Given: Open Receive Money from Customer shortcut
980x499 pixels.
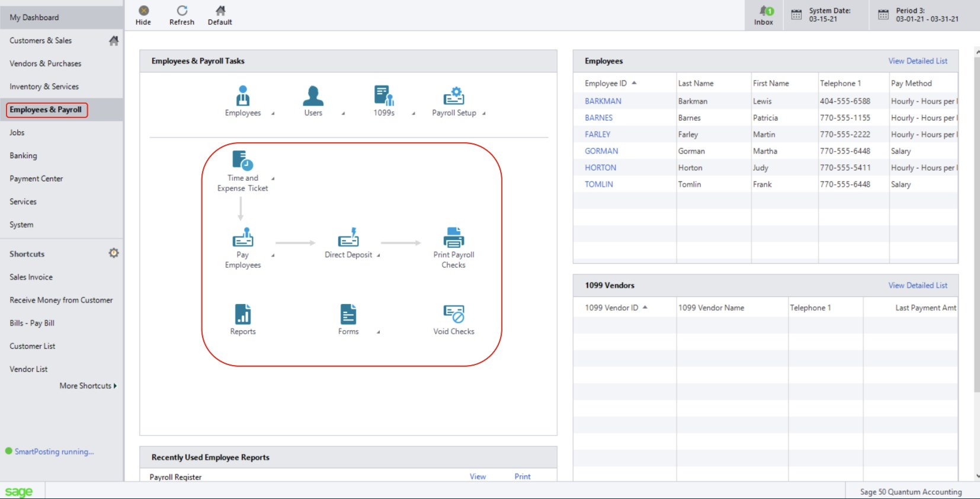Looking at the screenshot, I should pyautogui.click(x=61, y=300).
